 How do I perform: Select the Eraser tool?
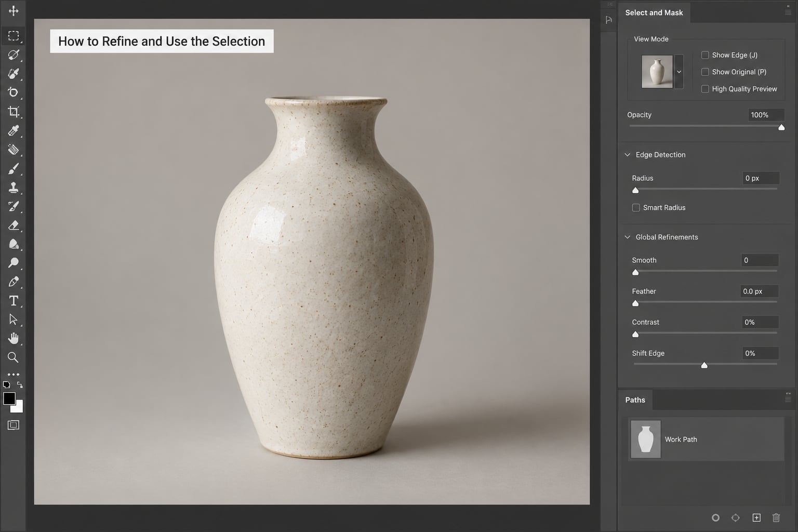click(14, 225)
